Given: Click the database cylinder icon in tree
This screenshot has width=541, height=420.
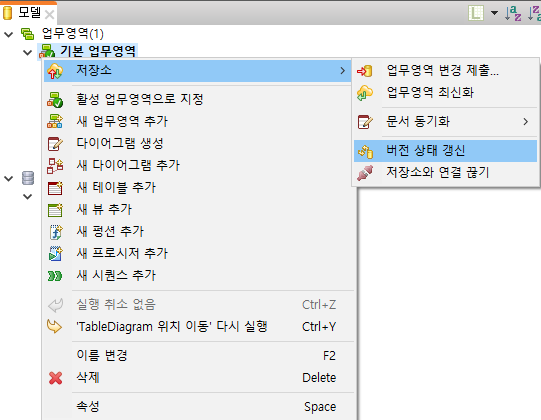Looking at the screenshot, I should point(28,178).
